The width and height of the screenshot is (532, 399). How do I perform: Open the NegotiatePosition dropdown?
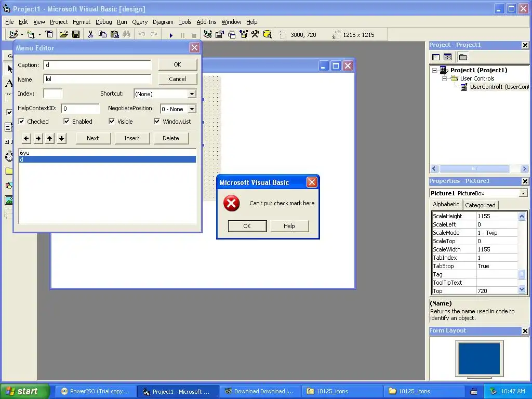click(192, 109)
